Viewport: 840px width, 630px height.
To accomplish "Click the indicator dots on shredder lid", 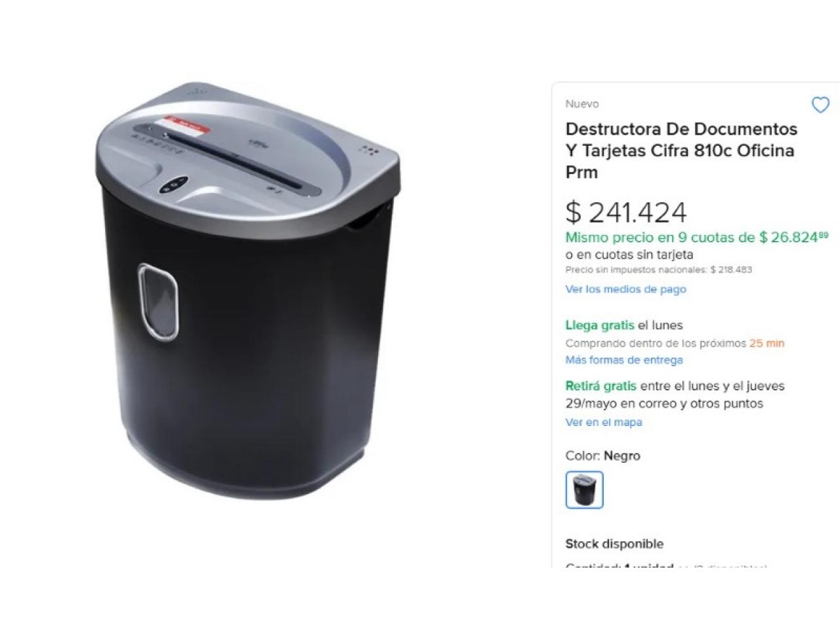I will pos(370,151).
